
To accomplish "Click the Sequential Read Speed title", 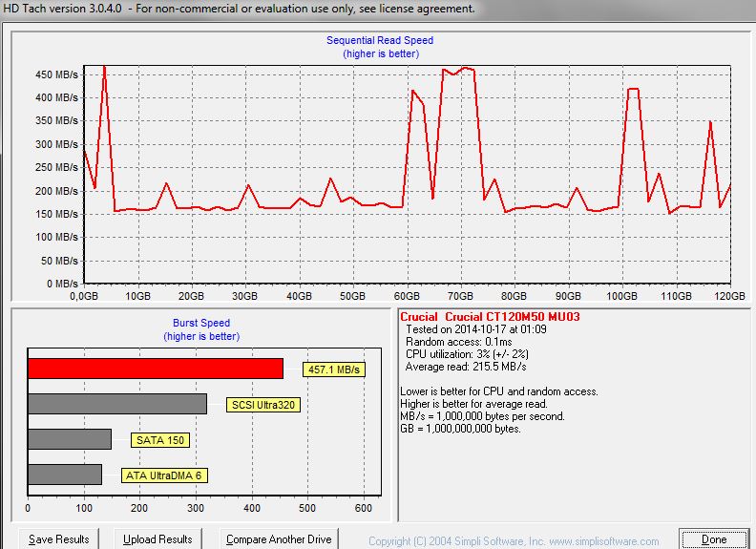I will (x=380, y=40).
